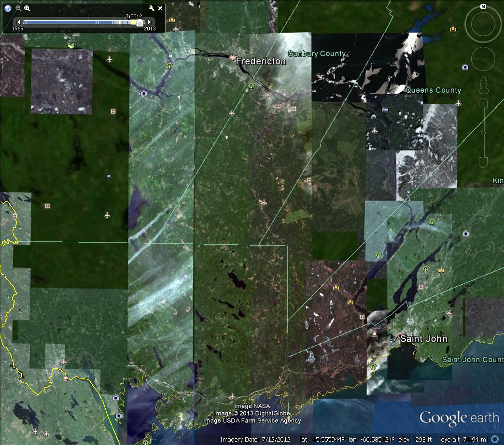Step forward to next imagery date

(150, 22)
